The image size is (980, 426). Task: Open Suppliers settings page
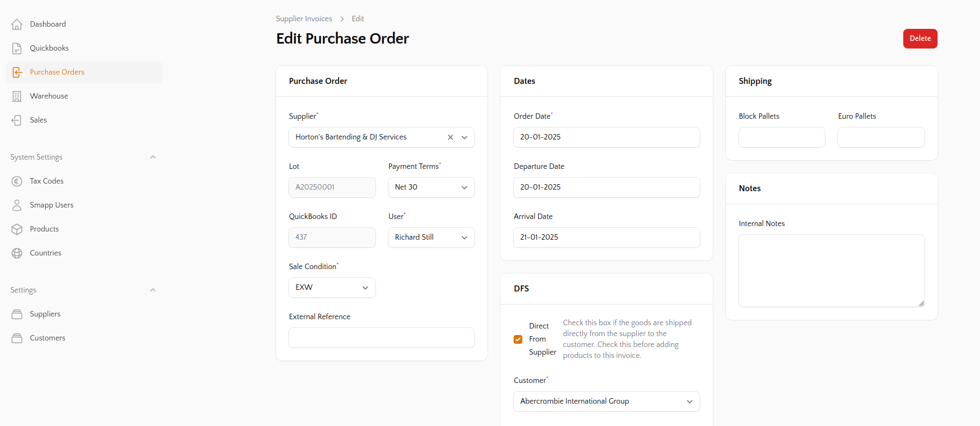tap(84, 314)
